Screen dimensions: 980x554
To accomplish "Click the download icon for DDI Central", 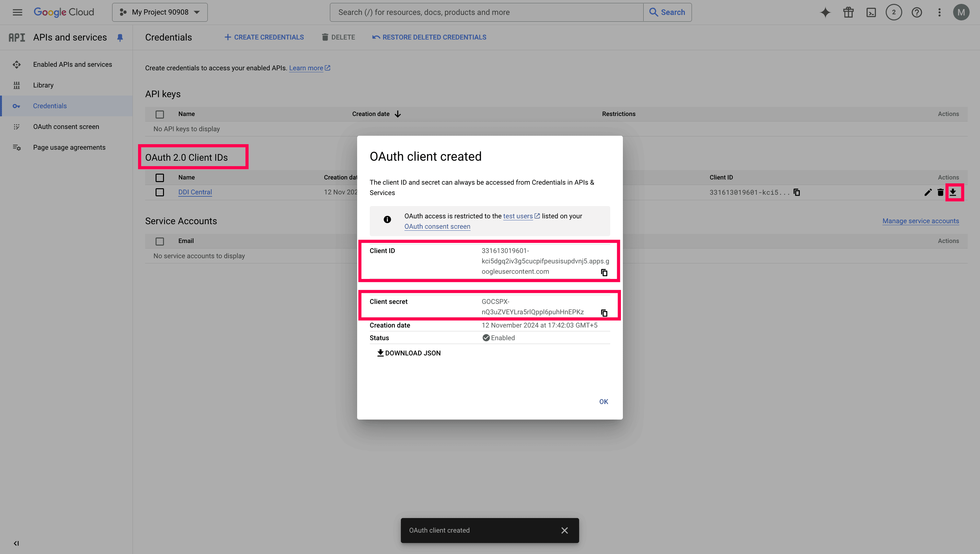I will pos(952,192).
